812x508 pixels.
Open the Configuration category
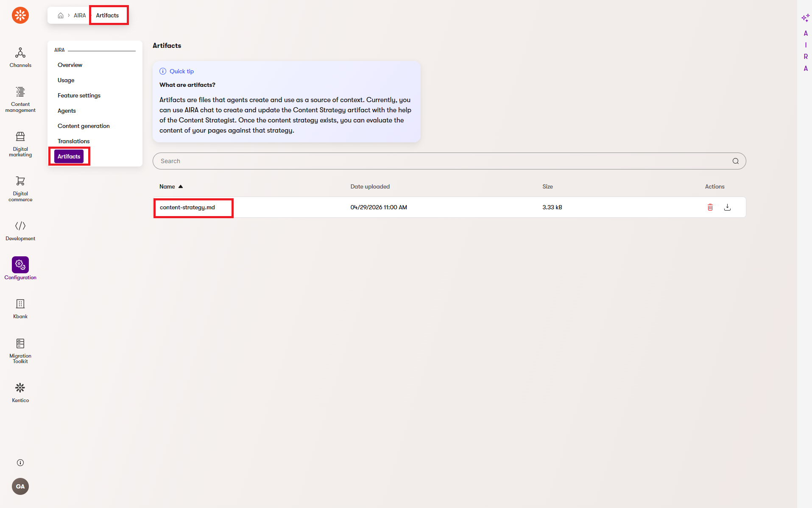pyautogui.click(x=20, y=269)
